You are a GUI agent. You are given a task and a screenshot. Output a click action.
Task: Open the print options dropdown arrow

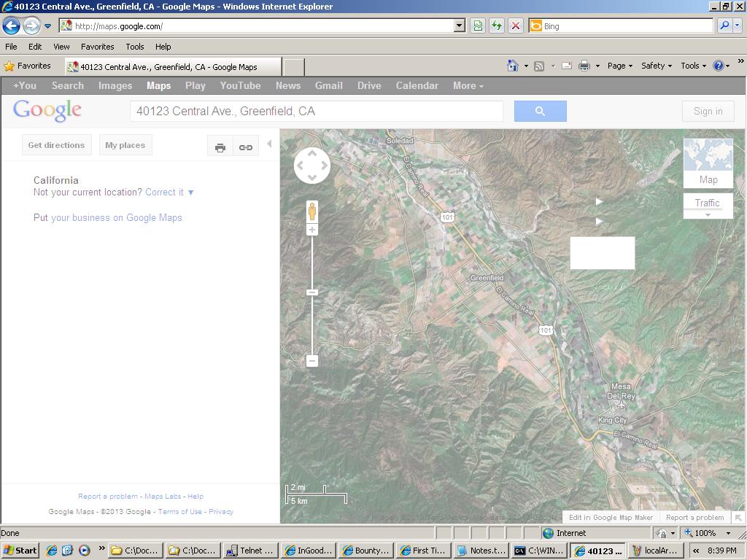[x=597, y=66]
